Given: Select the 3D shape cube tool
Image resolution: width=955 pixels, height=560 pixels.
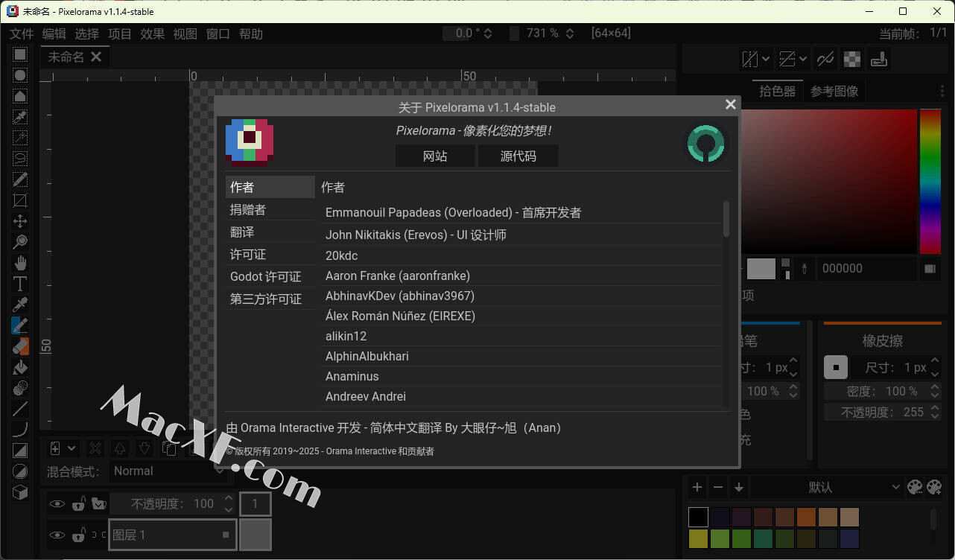Looking at the screenshot, I should point(20,492).
